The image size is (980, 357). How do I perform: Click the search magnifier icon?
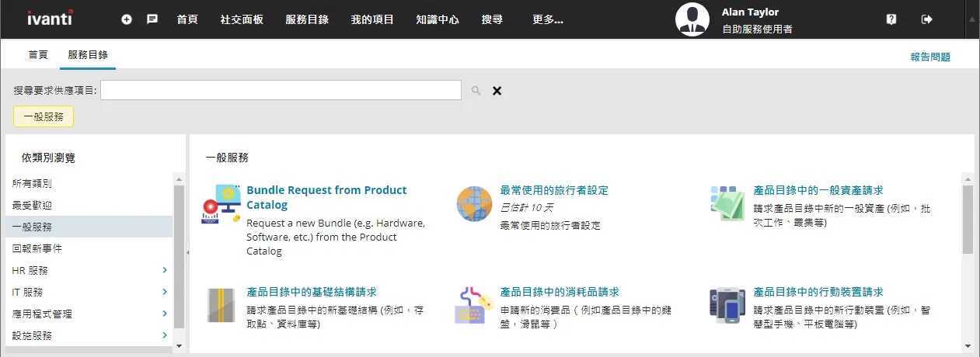[x=476, y=91]
